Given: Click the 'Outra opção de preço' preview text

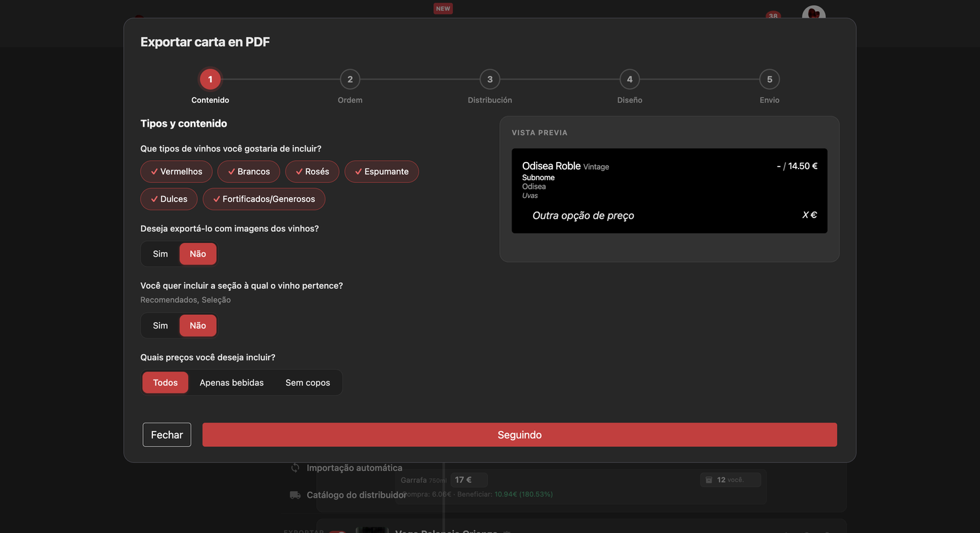Looking at the screenshot, I should 583,216.
